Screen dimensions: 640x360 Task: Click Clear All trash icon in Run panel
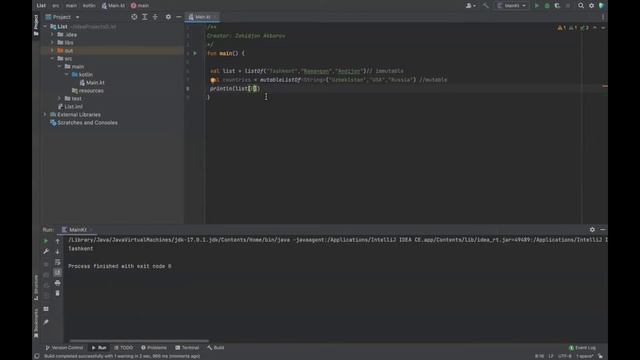[58, 293]
